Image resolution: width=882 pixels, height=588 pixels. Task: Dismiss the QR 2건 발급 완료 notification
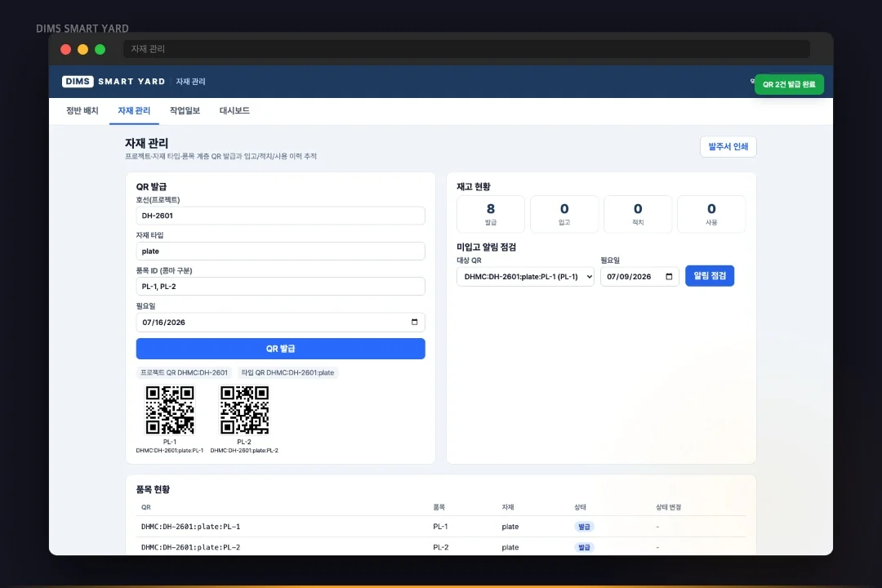coord(789,84)
